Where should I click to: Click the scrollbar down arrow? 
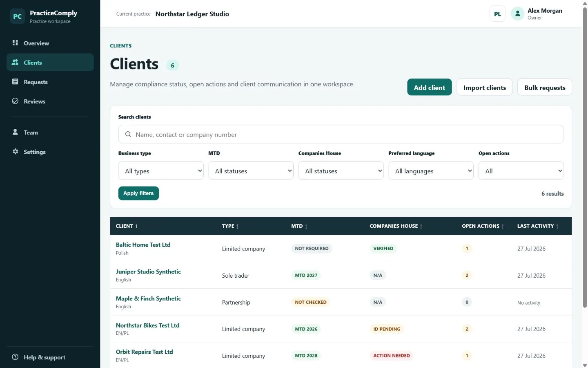click(x=585, y=365)
